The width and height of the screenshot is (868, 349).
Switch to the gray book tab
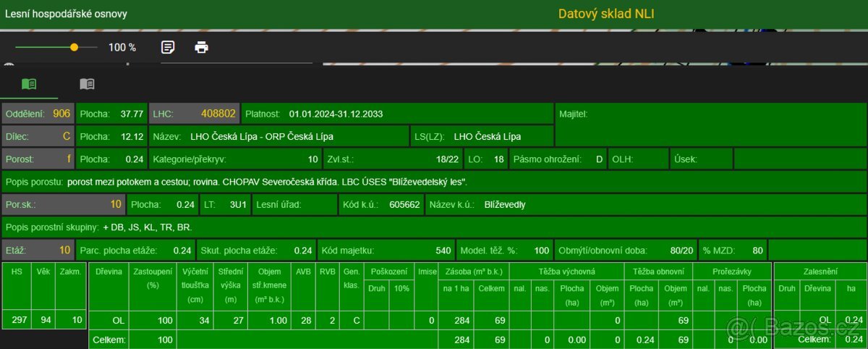point(87,84)
